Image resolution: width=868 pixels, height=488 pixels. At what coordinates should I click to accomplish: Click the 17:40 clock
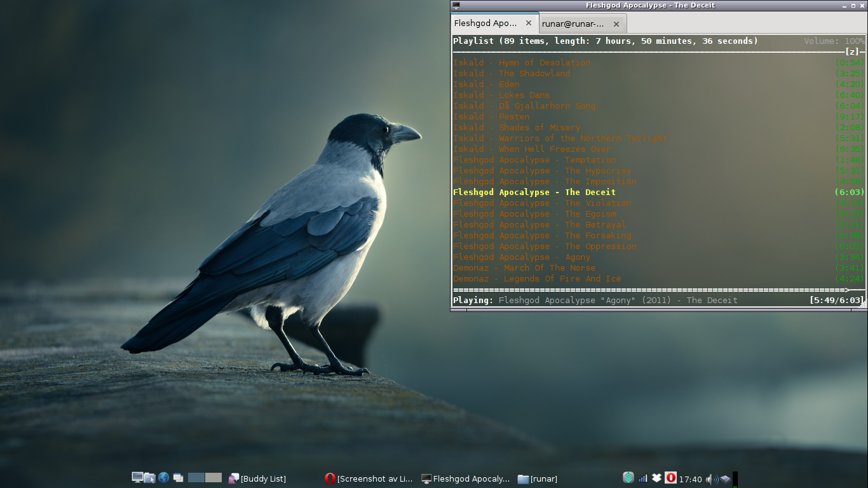(x=691, y=479)
